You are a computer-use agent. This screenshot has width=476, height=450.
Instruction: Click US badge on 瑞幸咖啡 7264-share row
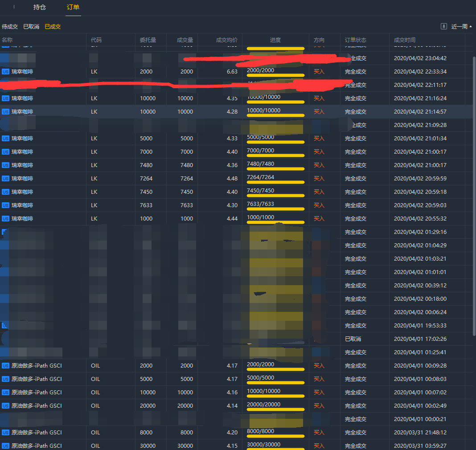[x=5, y=178]
